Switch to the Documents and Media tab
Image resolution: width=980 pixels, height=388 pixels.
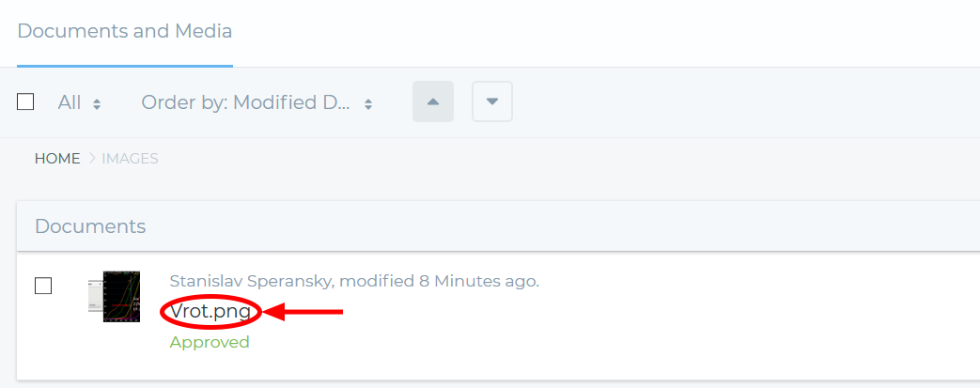tap(125, 31)
